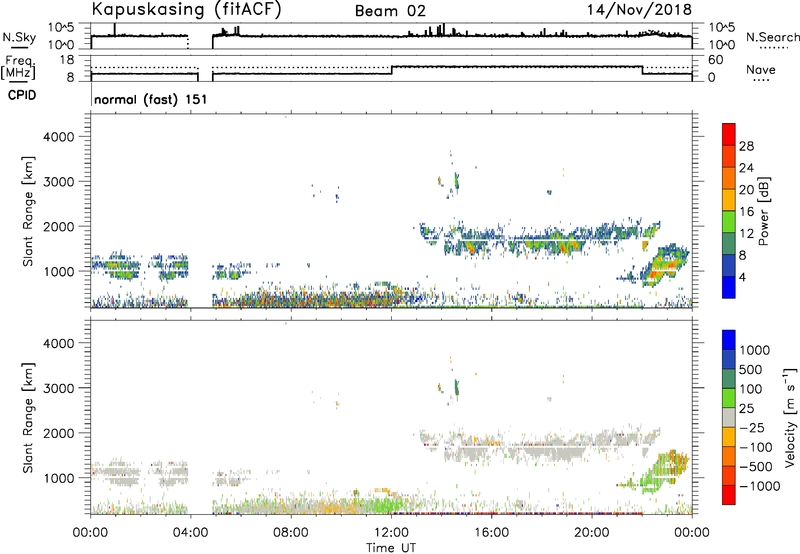
Task: Click the blue bottom of the power colorbar
Action: pos(729,287)
